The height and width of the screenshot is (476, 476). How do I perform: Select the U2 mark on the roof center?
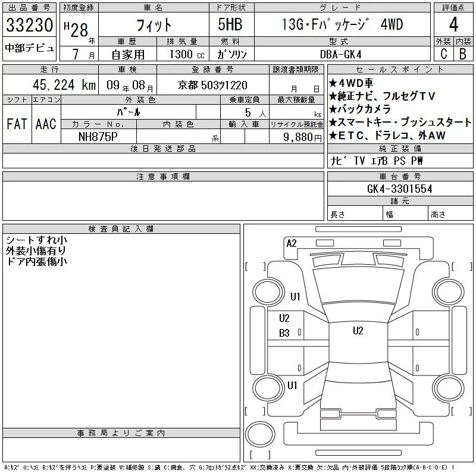click(x=358, y=331)
